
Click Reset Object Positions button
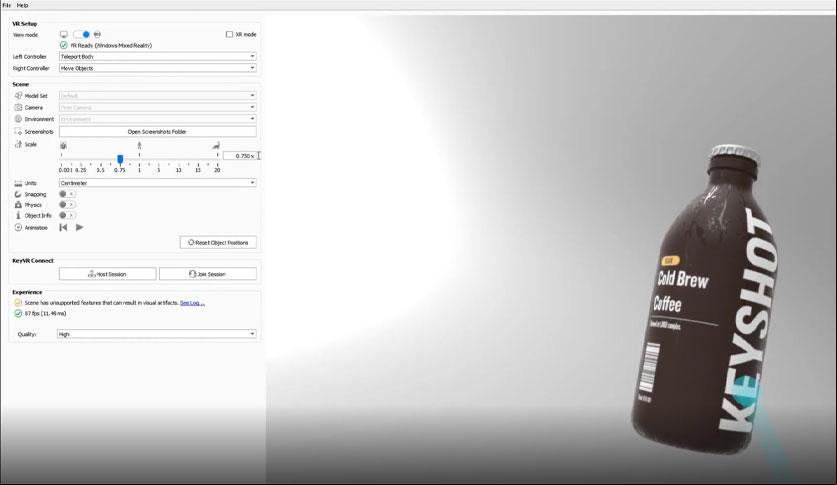218,242
